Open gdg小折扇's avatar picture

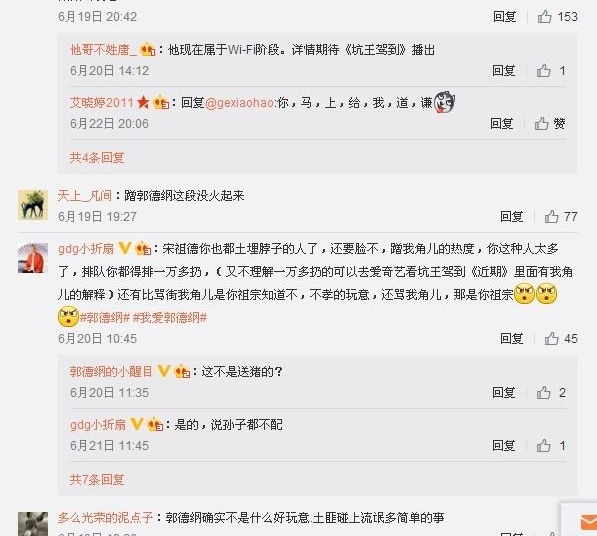coord(33,258)
